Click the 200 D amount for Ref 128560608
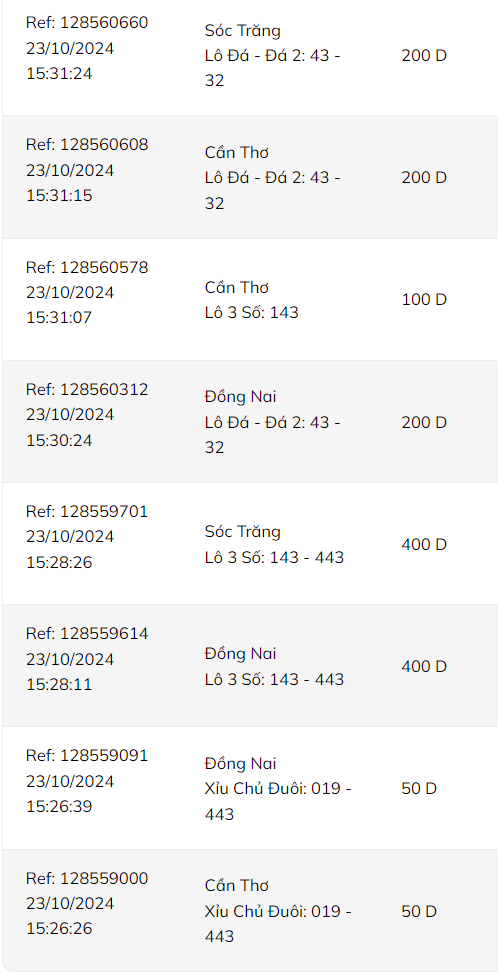This screenshot has height=975, width=498. coord(424,177)
